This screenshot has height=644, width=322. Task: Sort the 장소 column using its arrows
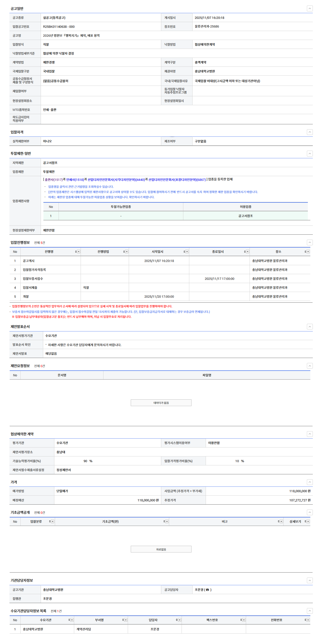click(305, 252)
